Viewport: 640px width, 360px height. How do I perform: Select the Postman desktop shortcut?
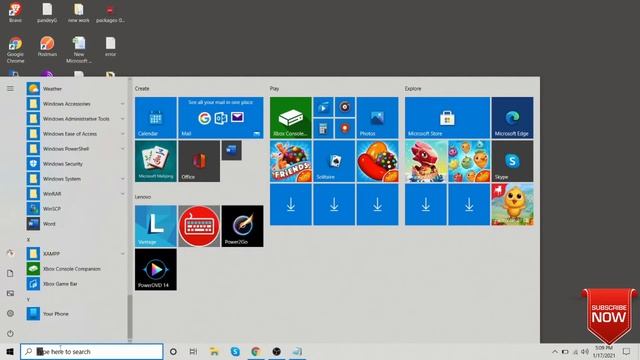point(47,46)
